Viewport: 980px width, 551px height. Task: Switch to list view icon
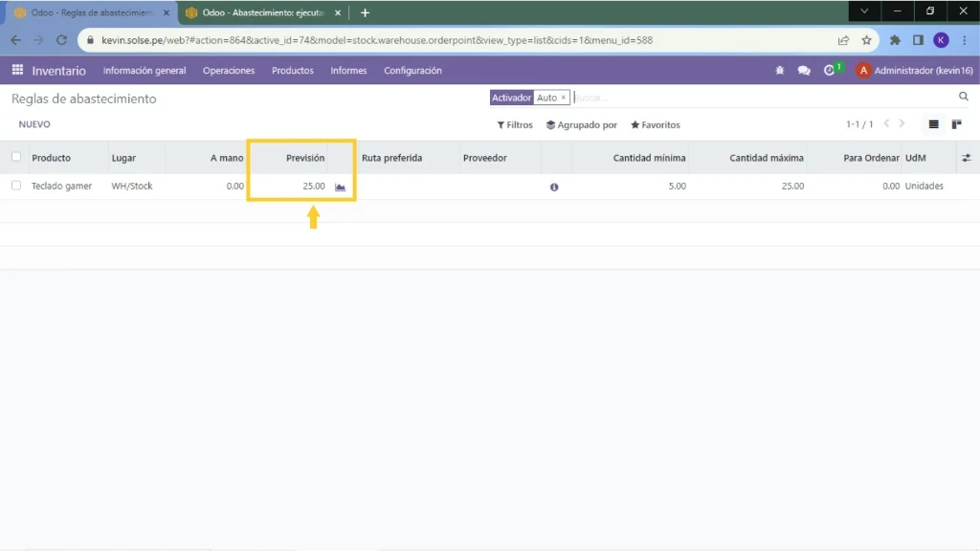point(933,124)
